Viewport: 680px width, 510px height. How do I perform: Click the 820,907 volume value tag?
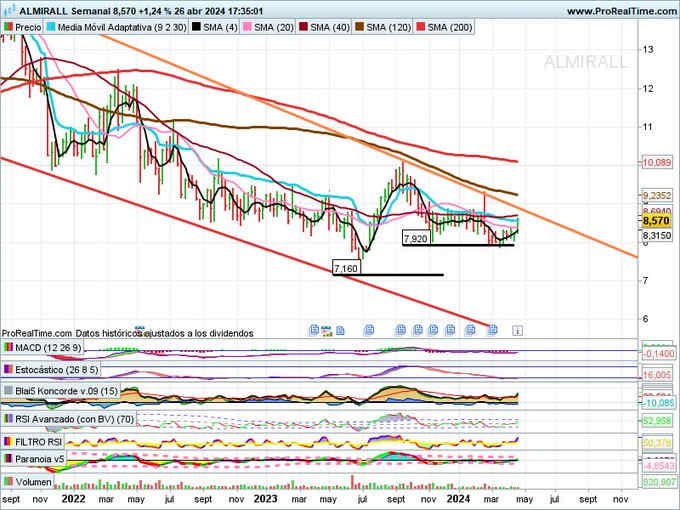coord(658,482)
